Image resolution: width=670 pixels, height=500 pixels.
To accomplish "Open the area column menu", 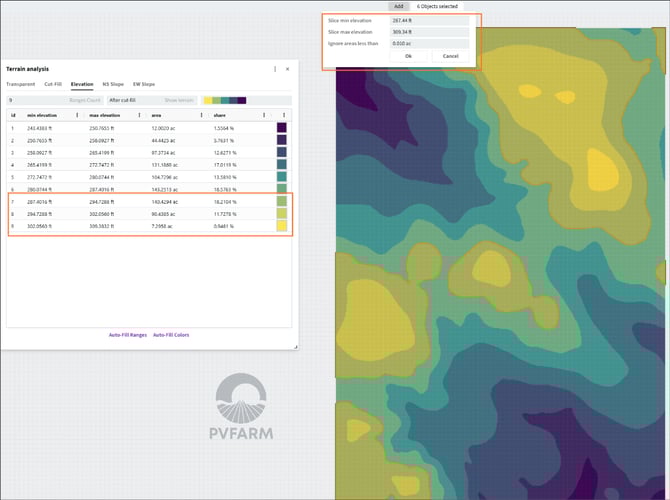I will click(x=202, y=115).
